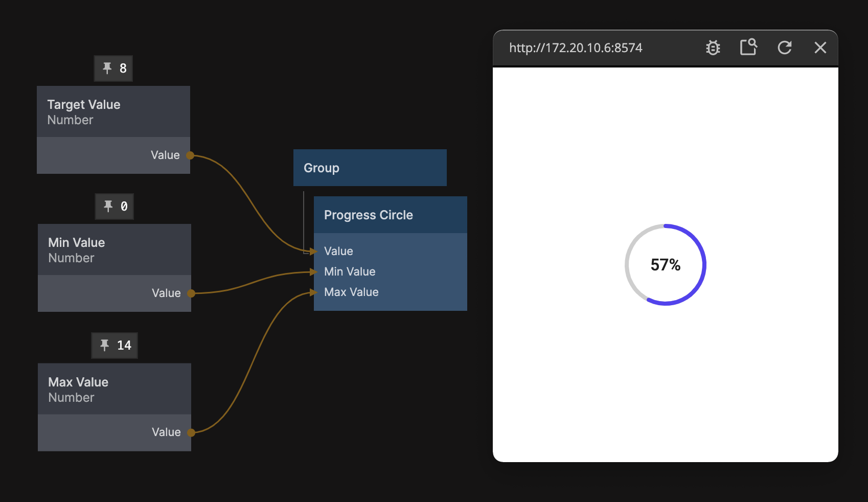868x502 pixels.
Task: Click pin icon above Max Value node
Action: pos(105,345)
